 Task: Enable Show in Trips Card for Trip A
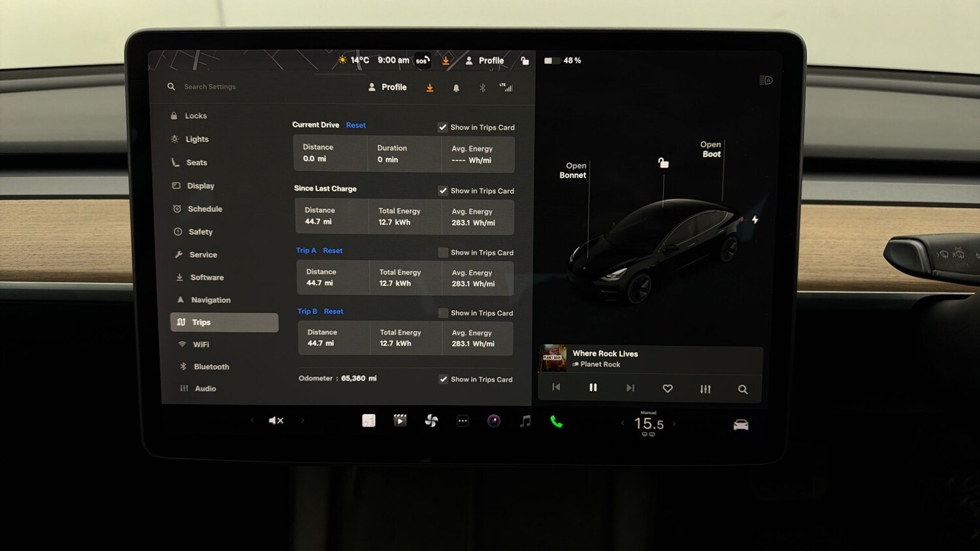click(442, 253)
